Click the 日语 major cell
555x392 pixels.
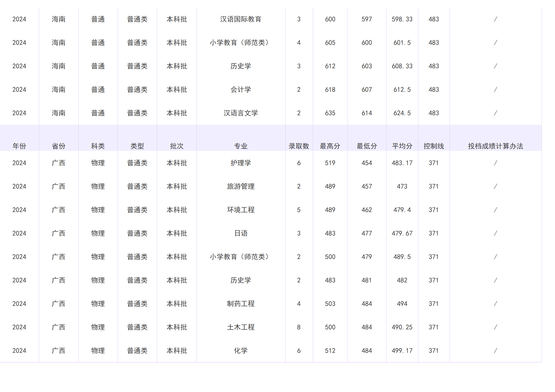pos(241,233)
